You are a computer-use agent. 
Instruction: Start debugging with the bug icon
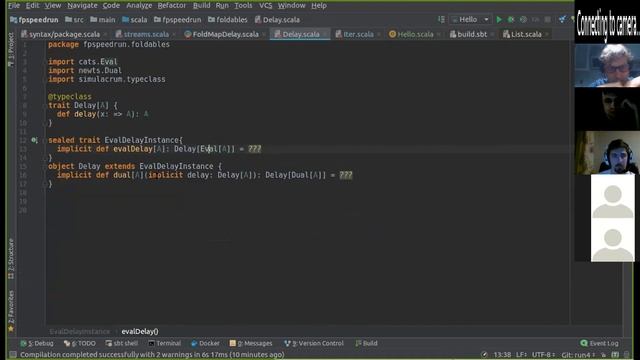click(511, 20)
